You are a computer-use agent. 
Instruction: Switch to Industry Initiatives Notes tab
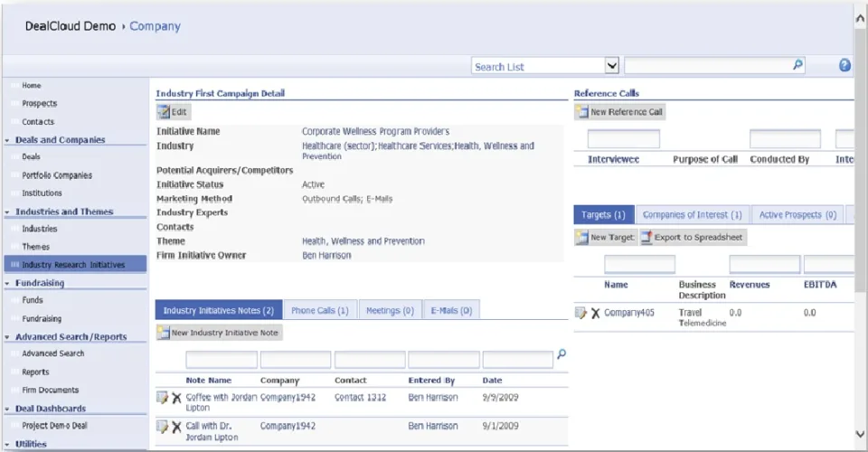[x=219, y=310]
